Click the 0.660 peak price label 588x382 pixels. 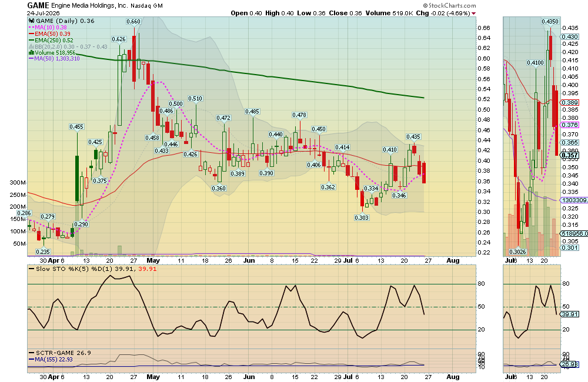click(133, 21)
